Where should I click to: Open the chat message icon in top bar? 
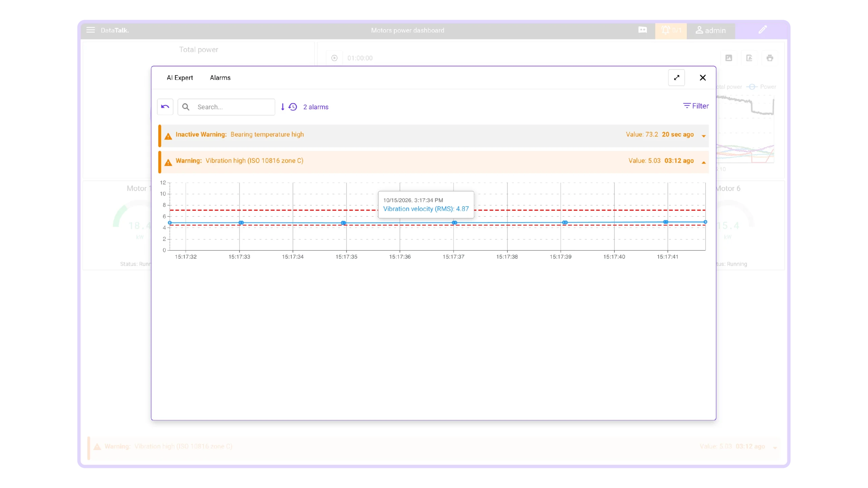pos(642,30)
